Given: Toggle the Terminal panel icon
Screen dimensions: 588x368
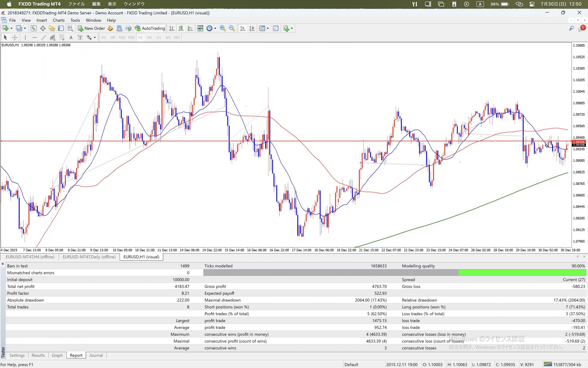Looking at the screenshot, I should tap(61, 28).
